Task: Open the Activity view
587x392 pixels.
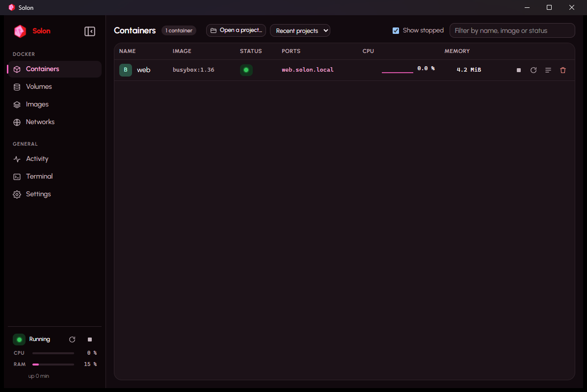Action: pyautogui.click(x=54, y=159)
